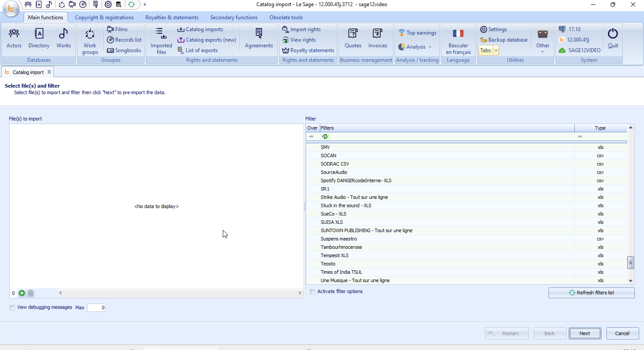Switch to the Main functions tab
This screenshot has height=350, width=644.
(46, 17)
